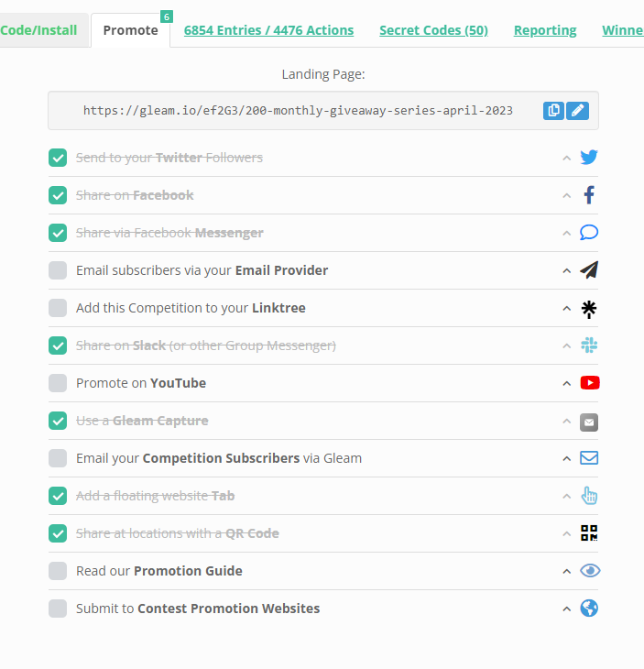Viewport: 644px width, 669px height.
Task: Expand the Gleam Capture row chevron
Action: pos(566,422)
